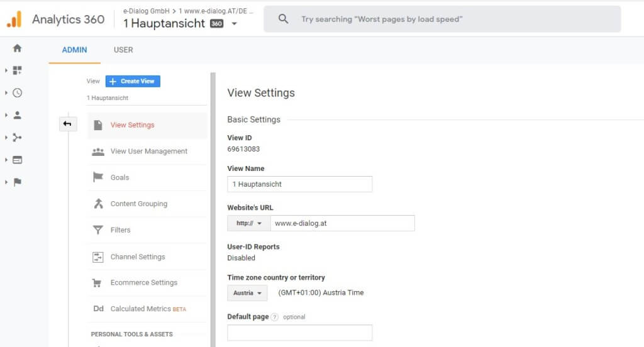Image resolution: width=644 pixels, height=347 pixels.
Task: Open the http:// protocol dropdown
Action: (248, 223)
